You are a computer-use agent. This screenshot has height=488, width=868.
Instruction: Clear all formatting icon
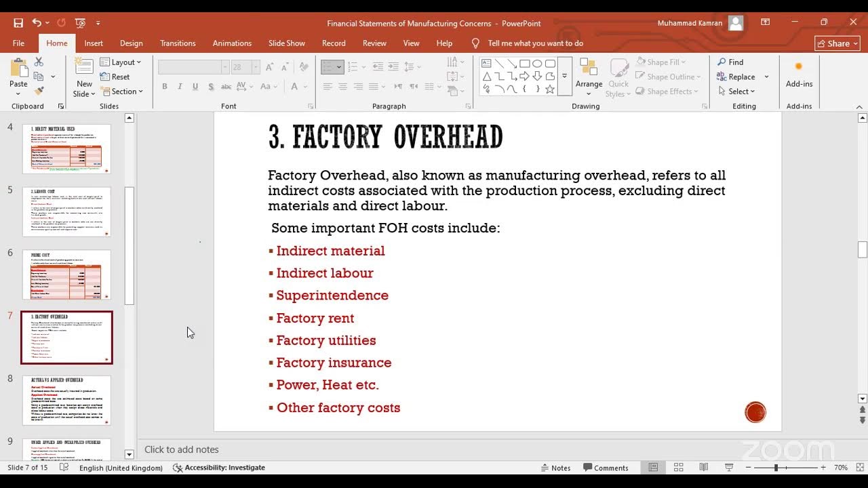pos(304,67)
